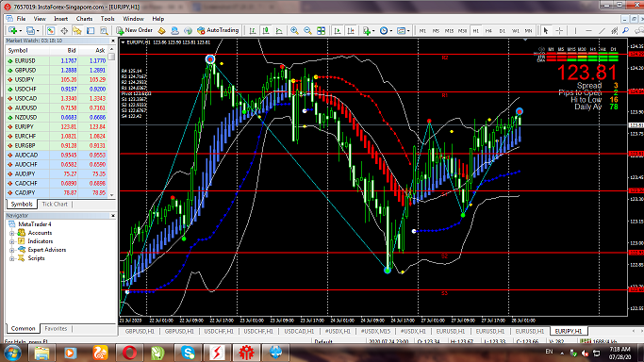The image size is (644, 362).
Task: Open the Strategy Tester icon
Action: point(104,31)
